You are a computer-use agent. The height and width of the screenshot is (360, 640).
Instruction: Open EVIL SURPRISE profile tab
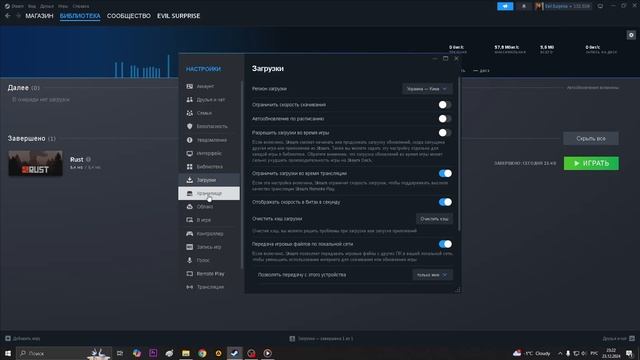click(178, 16)
